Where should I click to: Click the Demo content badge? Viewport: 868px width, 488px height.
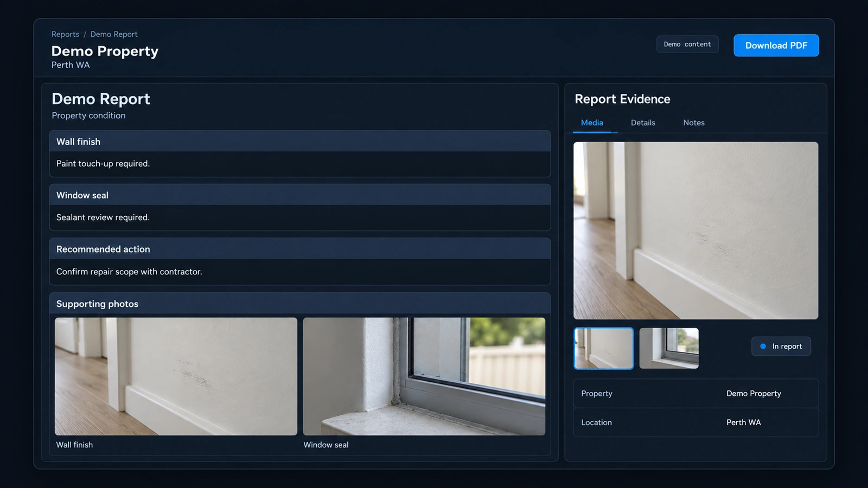[687, 44]
